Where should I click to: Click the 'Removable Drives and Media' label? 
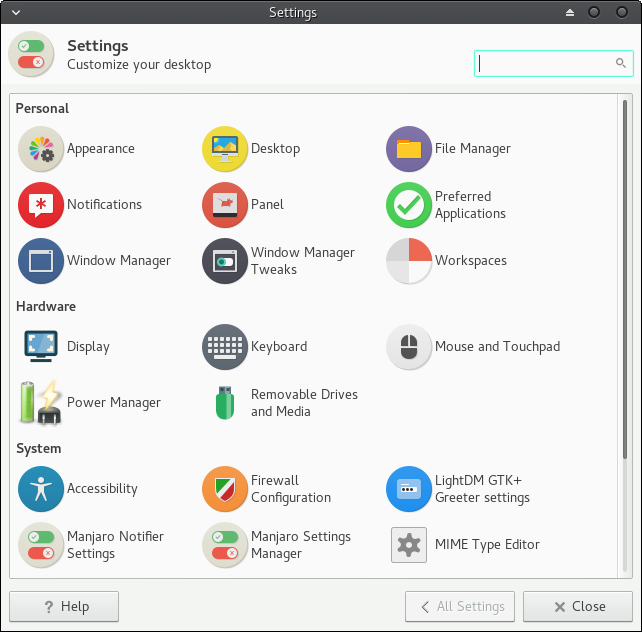304,403
